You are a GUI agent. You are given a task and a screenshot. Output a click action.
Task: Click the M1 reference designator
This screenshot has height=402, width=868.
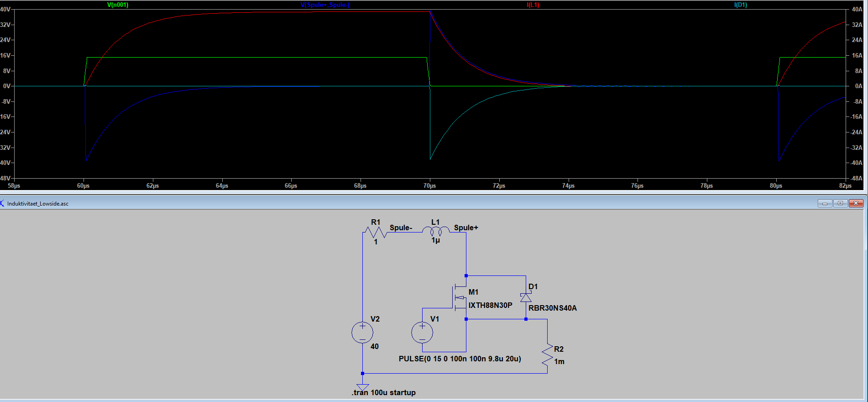coord(474,292)
